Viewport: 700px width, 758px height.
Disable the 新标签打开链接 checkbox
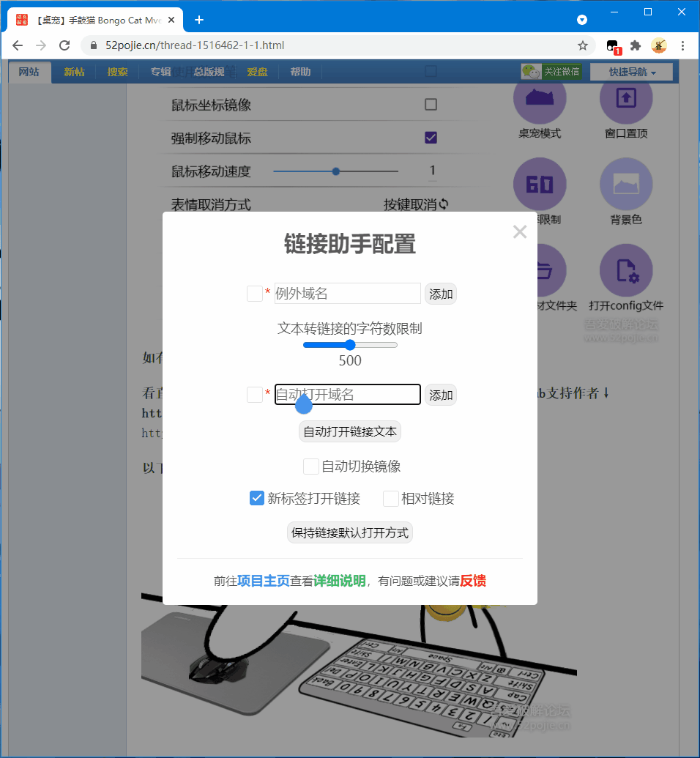point(256,498)
